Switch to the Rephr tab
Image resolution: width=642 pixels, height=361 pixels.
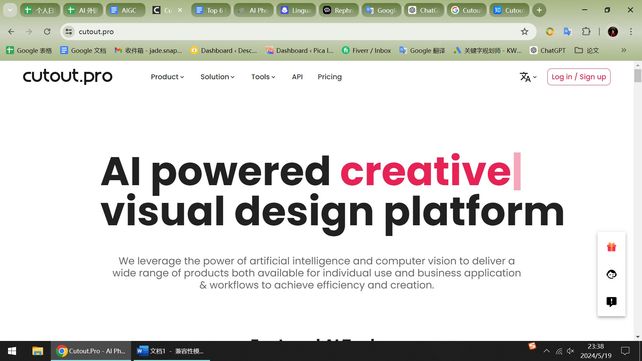pyautogui.click(x=339, y=10)
